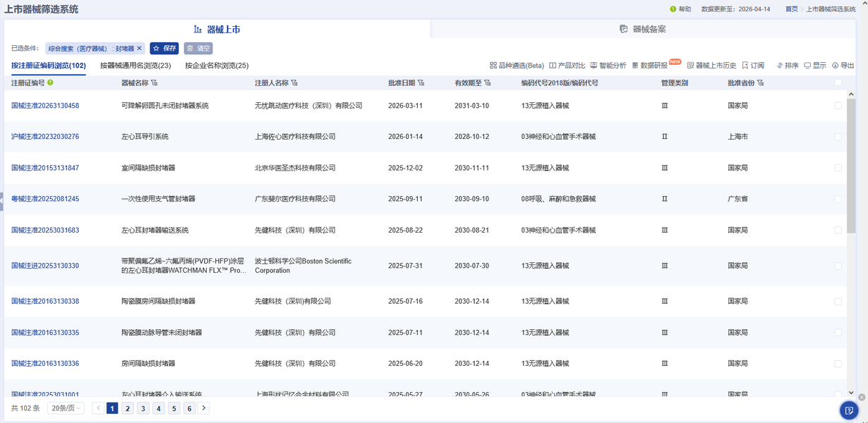Check the row for 国械注准20163130335
This screenshot has height=423, width=868.
(x=838, y=333)
